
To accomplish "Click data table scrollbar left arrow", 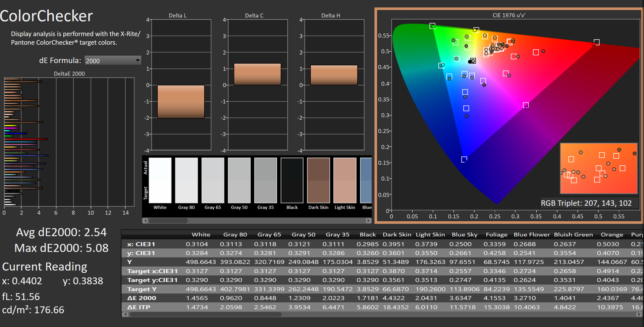I will 125,314.
